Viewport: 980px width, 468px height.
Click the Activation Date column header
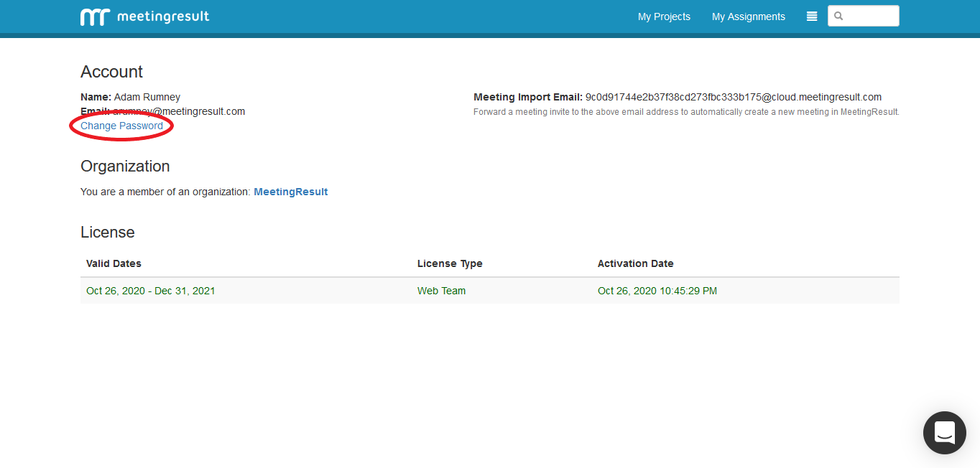tap(635, 263)
